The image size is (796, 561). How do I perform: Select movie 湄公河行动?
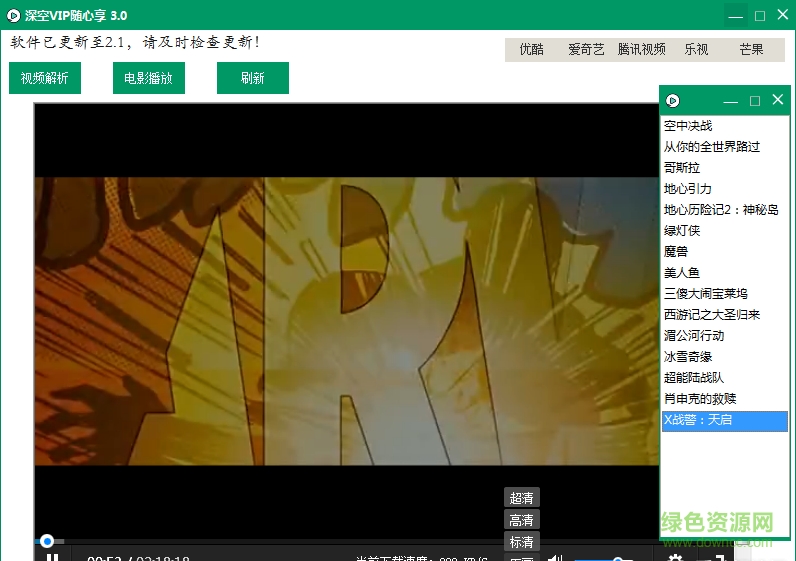(x=725, y=336)
